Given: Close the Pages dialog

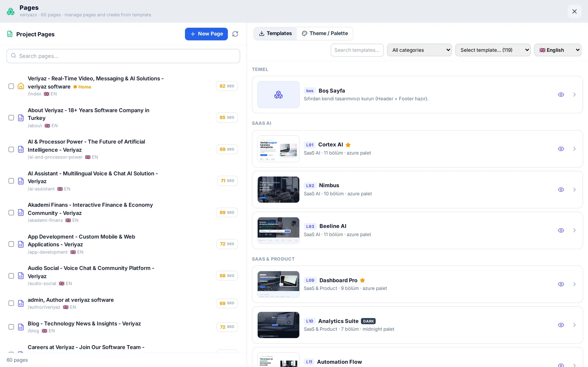Looking at the screenshot, I should click(x=575, y=11).
